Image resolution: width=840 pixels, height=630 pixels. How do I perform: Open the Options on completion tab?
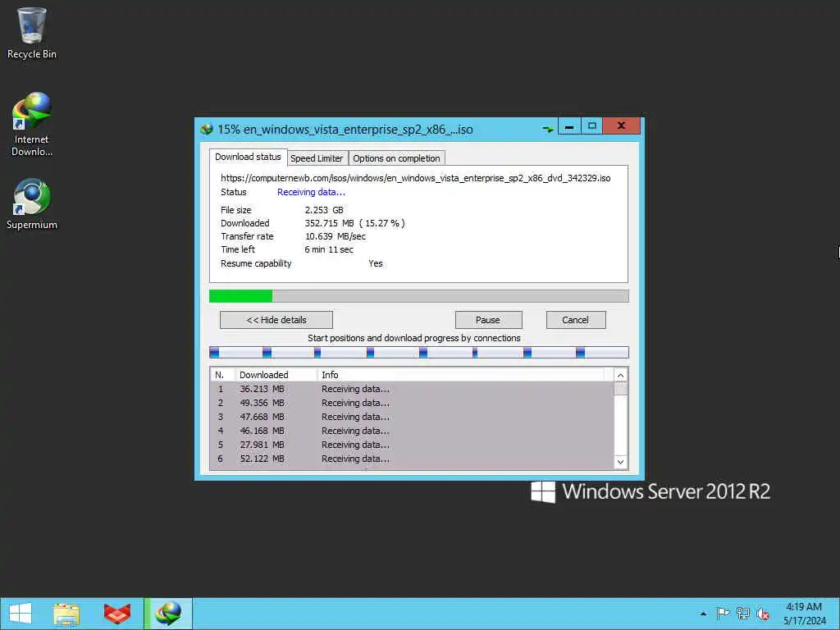[x=396, y=158]
